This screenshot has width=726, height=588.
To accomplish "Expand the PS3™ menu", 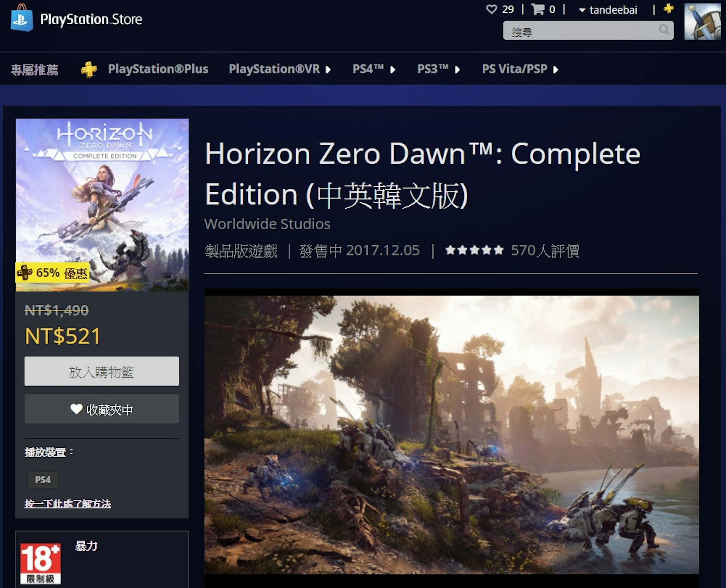I will 439,69.
